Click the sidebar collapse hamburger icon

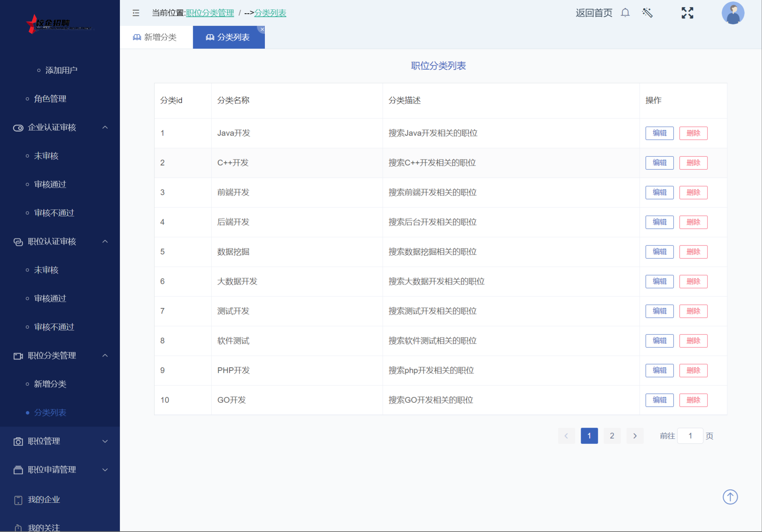click(x=136, y=13)
